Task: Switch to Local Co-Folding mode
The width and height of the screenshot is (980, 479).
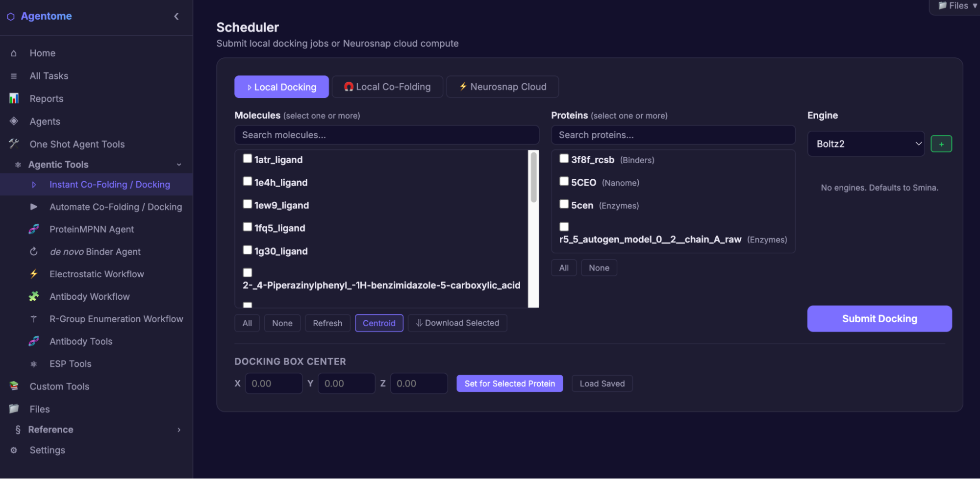Action: tap(387, 87)
